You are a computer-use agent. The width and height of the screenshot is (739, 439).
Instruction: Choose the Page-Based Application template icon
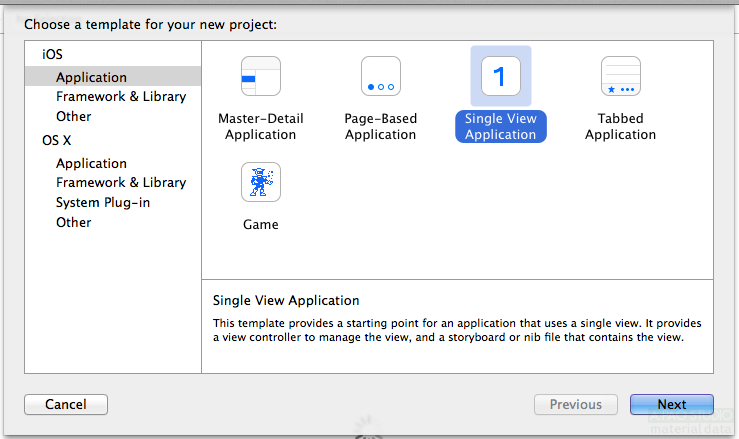coord(381,76)
